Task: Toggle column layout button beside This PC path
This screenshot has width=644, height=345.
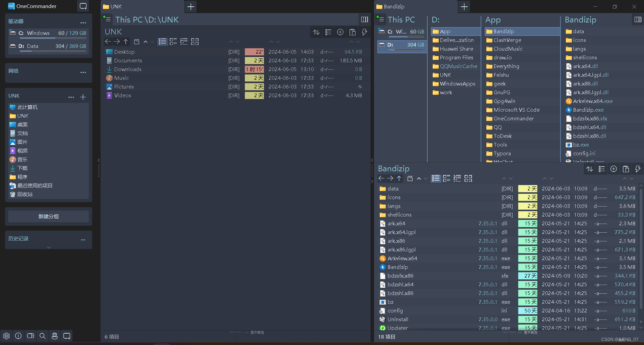Action: click(x=365, y=19)
